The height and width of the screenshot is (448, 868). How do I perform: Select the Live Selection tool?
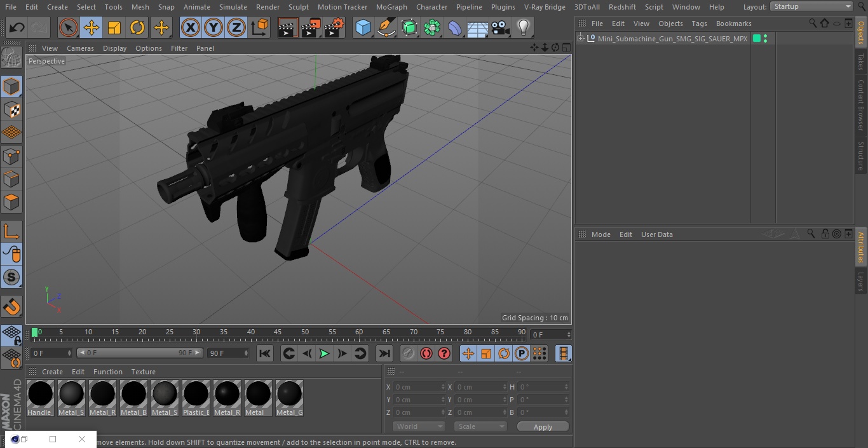[69, 27]
